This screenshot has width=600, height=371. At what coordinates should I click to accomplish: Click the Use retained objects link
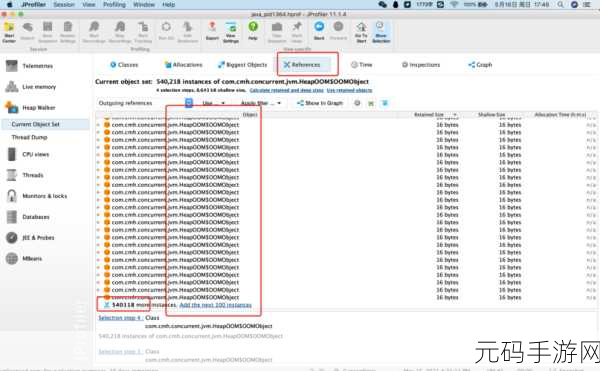(349, 90)
